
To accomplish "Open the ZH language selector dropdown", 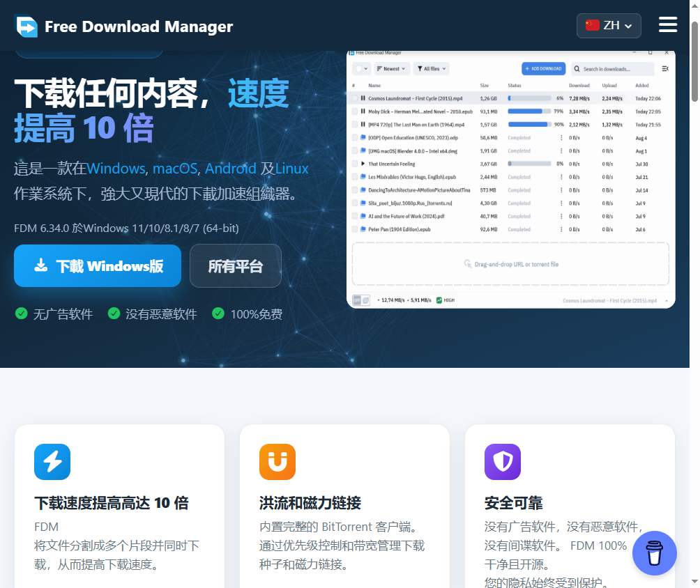I will coord(609,26).
